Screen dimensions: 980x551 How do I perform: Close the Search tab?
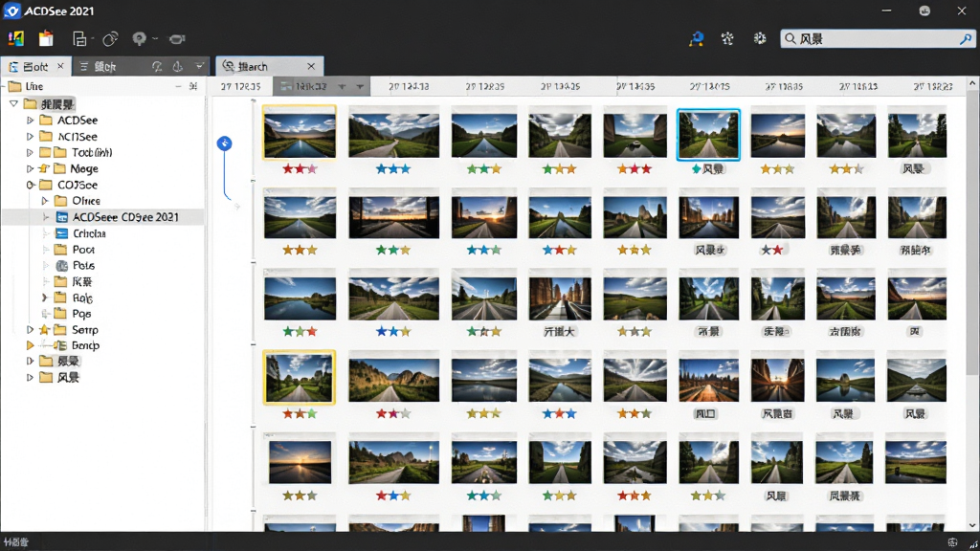[x=311, y=66]
